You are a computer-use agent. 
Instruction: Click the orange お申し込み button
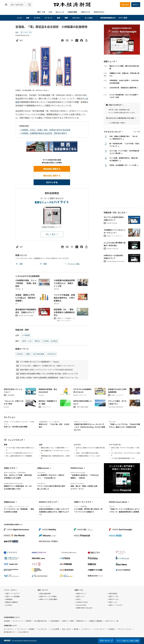125,4
